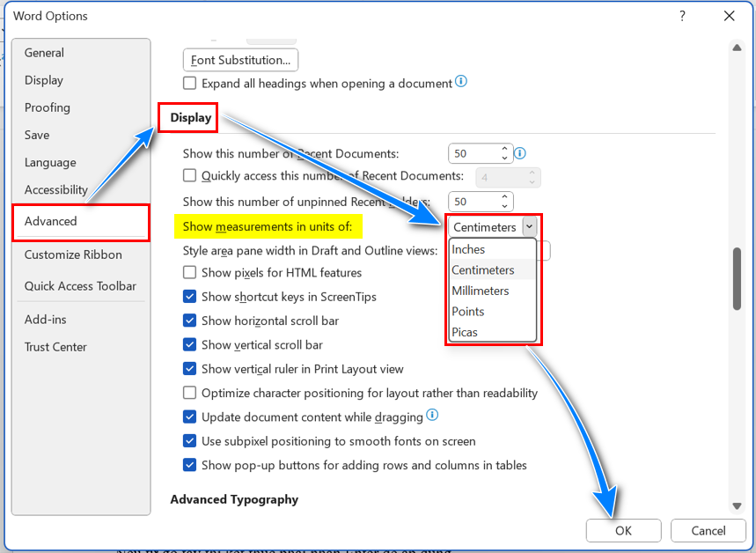Toggle Show vertical scroll bar checkbox

point(189,344)
